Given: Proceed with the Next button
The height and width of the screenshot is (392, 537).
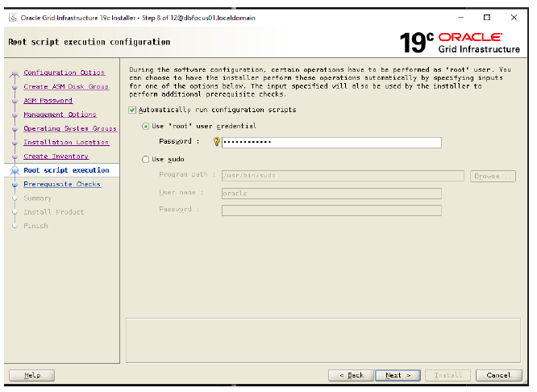Looking at the screenshot, I should [398, 375].
